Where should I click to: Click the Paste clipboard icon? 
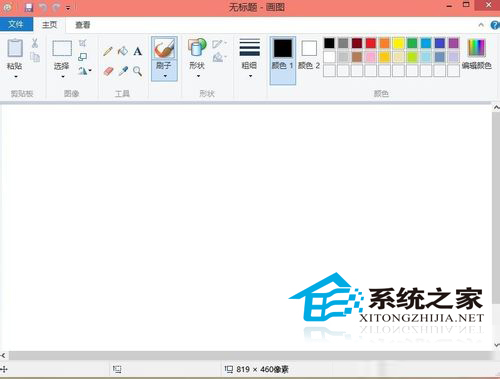[x=15, y=48]
